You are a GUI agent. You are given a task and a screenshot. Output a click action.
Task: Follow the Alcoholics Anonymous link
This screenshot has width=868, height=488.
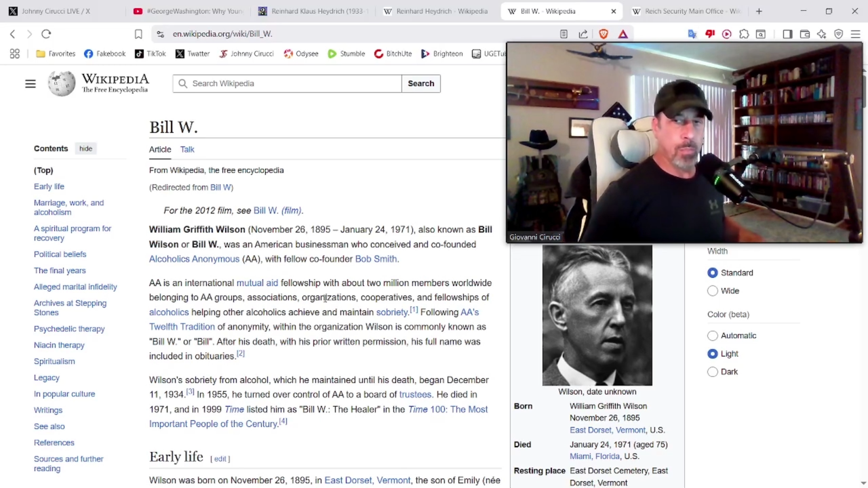point(194,259)
